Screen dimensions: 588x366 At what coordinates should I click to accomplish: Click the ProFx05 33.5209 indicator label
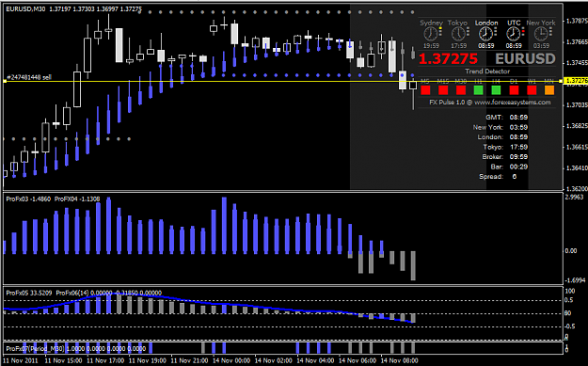[x=29, y=293]
